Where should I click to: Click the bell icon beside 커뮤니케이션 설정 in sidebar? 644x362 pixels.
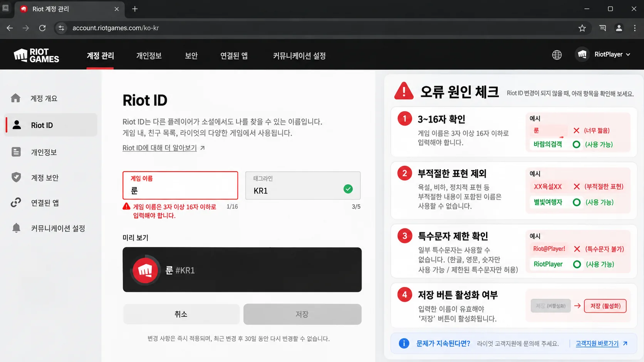click(x=16, y=228)
